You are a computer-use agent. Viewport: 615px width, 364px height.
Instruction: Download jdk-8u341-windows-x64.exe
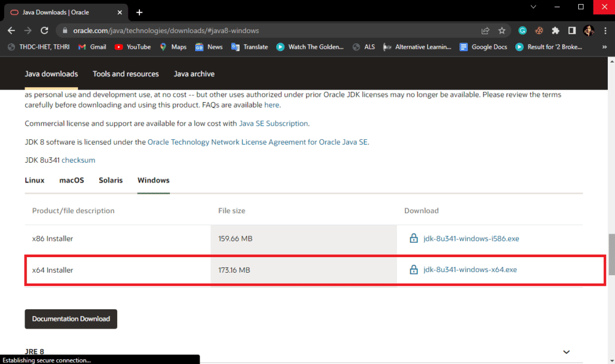[470, 270]
